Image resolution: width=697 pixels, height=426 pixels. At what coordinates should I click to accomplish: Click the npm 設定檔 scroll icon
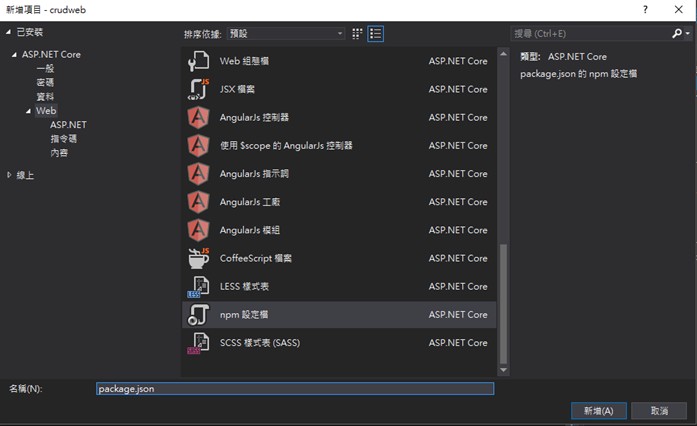point(198,314)
